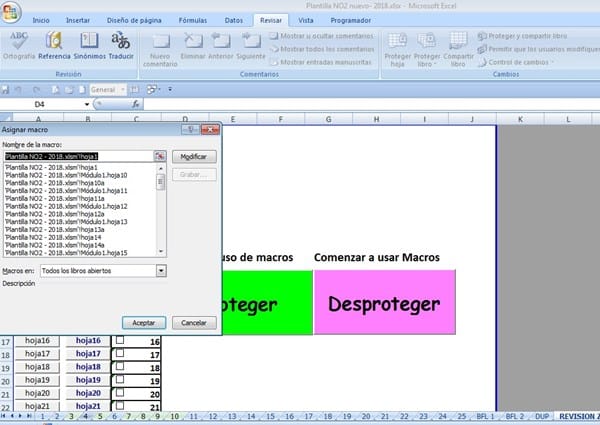
Task: Click the pink Desproteger button
Action: [x=385, y=302]
